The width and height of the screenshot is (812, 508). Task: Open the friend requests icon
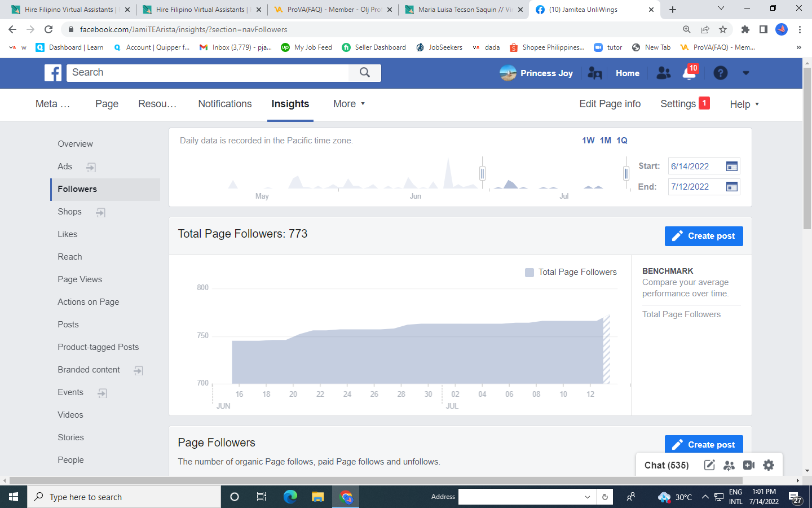point(664,73)
